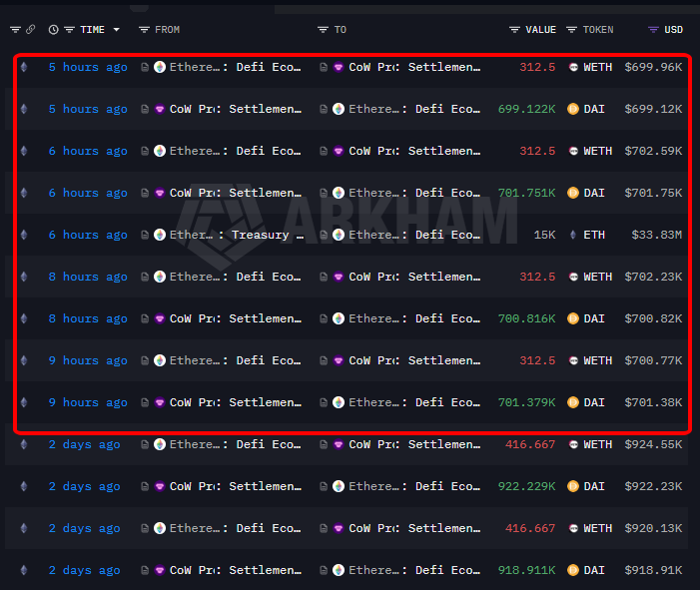
Task: Click the DAI token label on $700.82K row
Action: tap(594, 318)
